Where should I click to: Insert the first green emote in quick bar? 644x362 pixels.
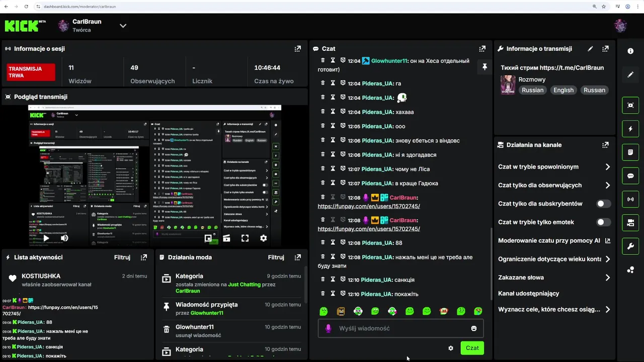coord(324,311)
